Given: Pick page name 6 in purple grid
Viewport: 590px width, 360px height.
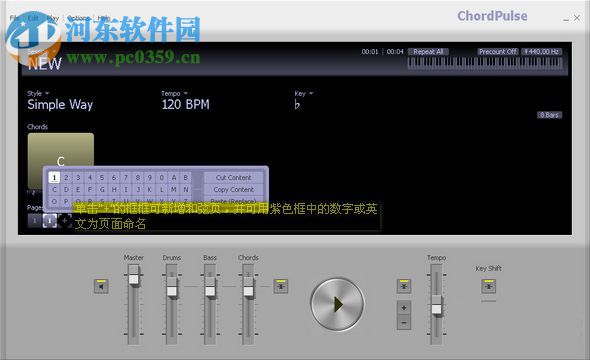Looking at the screenshot, I should pyautogui.click(x=114, y=178).
